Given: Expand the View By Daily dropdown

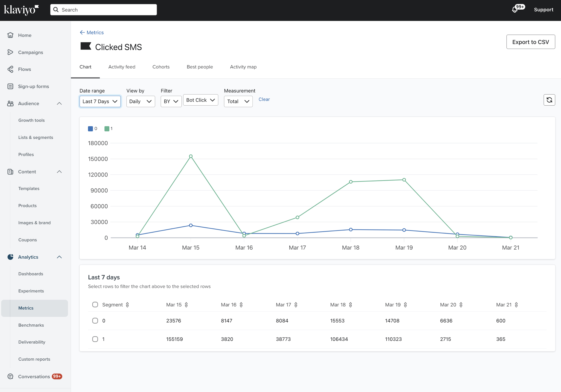Looking at the screenshot, I should pos(140,101).
